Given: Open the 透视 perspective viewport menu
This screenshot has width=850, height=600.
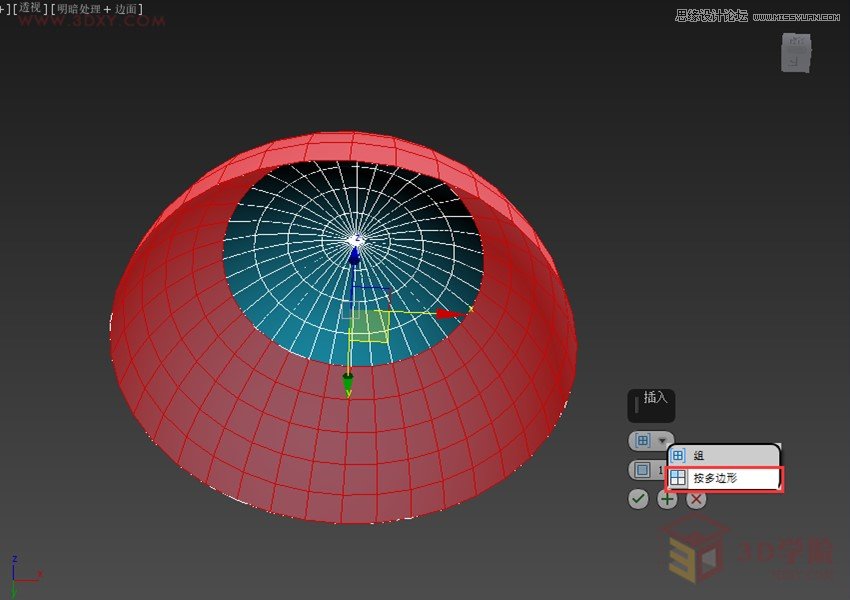Looking at the screenshot, I should click(30, 8).
